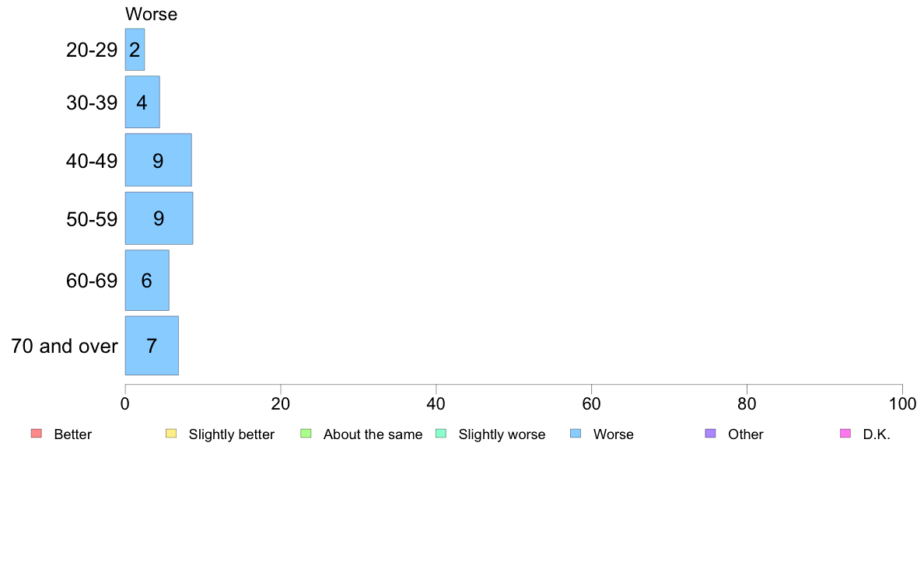Click the Slightly worse legend text
The image size is (924, 572).
(502, 434)
